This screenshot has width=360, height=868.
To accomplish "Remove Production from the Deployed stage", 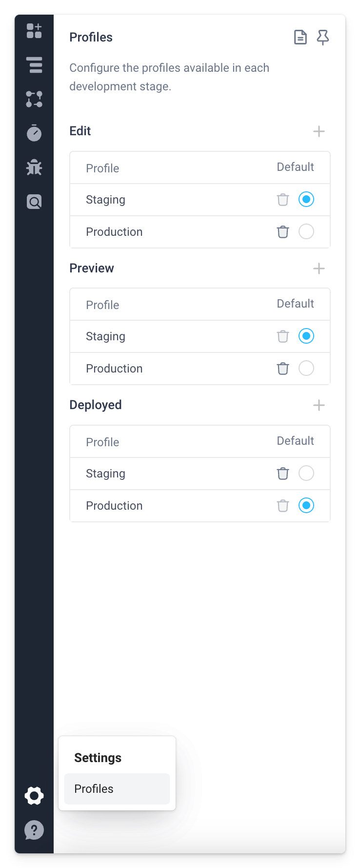I will (x=282, y=505).
